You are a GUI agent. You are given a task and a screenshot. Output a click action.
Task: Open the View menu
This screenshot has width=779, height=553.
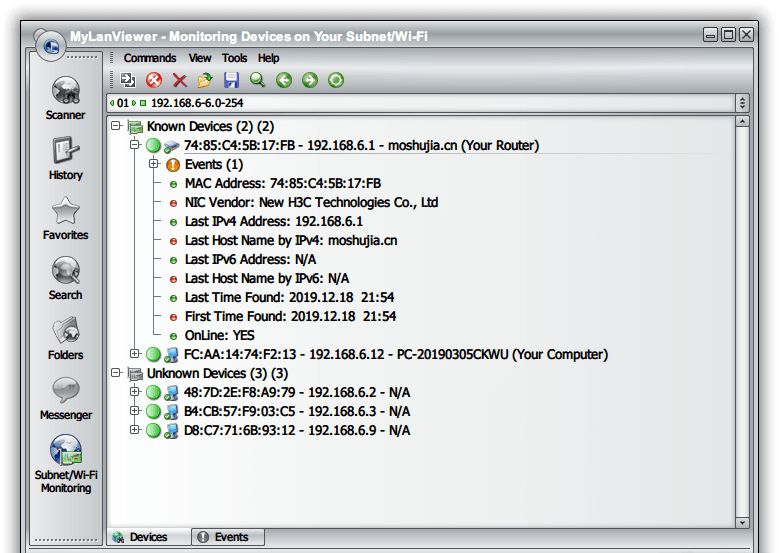[x=200, y=58]
